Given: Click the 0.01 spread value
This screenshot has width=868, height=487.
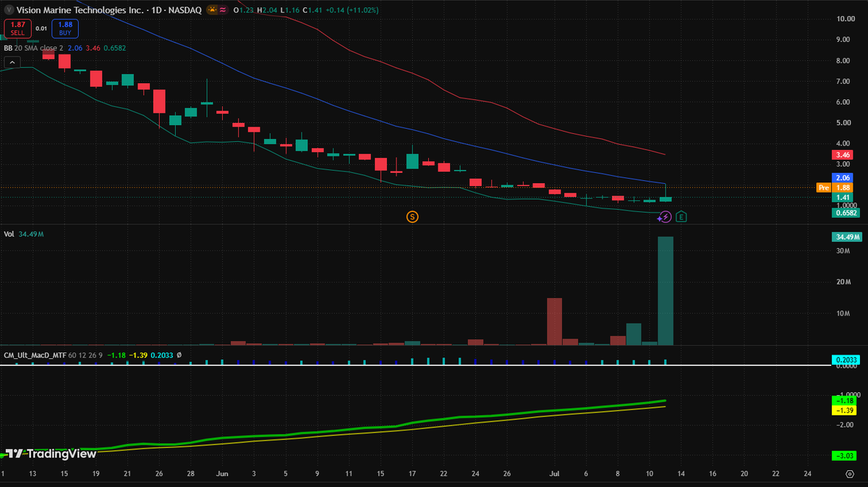Looking at the screenshot, I should (x=41, y=29).
